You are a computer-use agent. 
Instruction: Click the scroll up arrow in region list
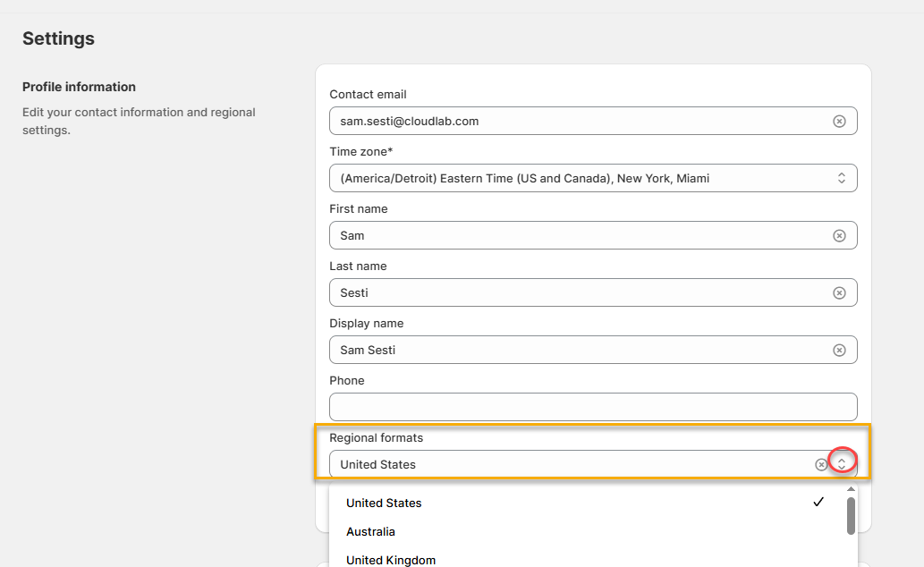(x=851, y=490)
